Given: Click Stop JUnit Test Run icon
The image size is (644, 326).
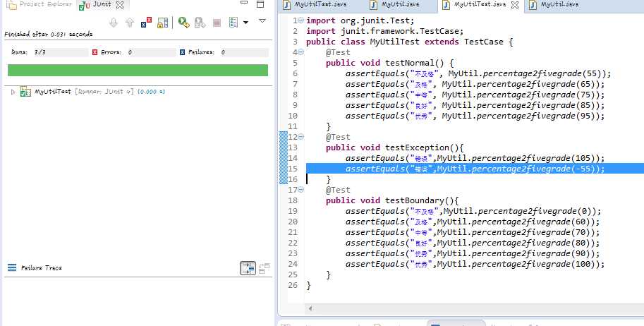Looking at the screenshot, I should pos(217,23).
